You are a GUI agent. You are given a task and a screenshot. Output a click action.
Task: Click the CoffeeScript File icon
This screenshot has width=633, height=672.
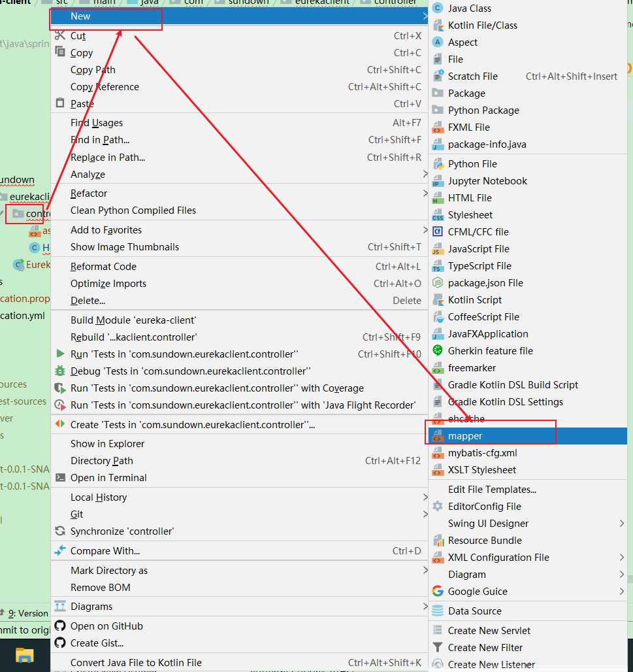(437, 316)
